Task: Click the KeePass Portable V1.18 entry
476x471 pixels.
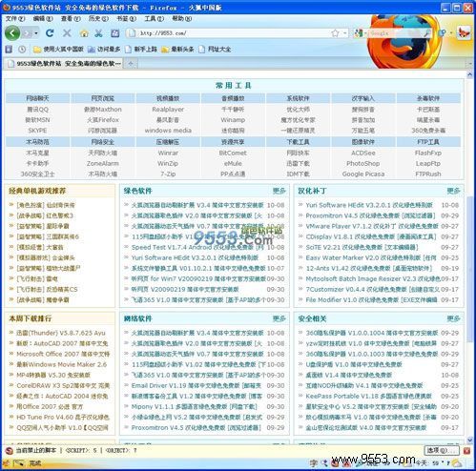Action: tap(368, 396)
